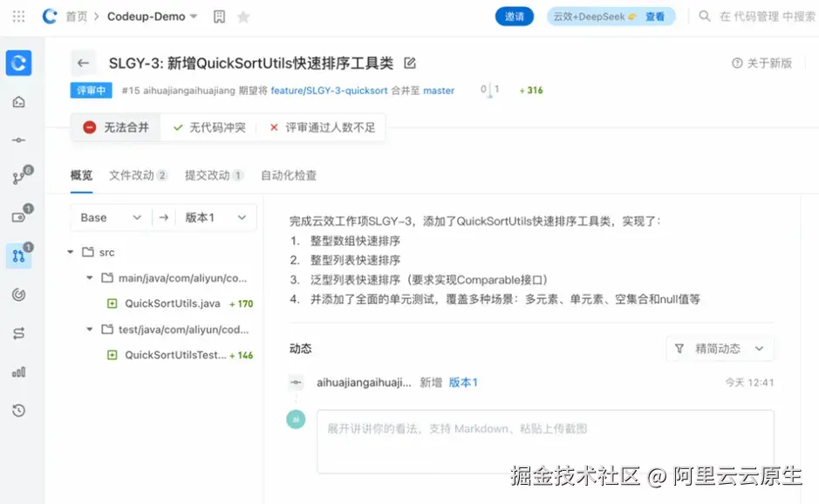The image size is (819, 504).
Task: Open the master branch link
Action: (439, 91)
